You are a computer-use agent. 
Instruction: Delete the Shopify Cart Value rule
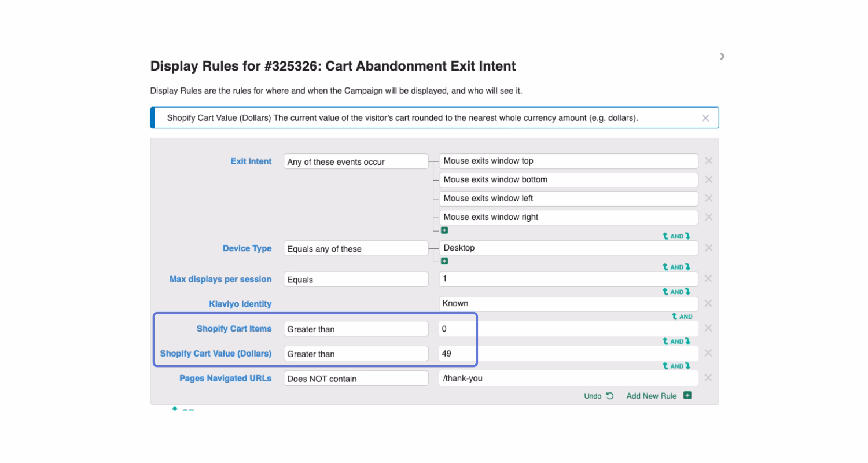[x=708, y=353]
